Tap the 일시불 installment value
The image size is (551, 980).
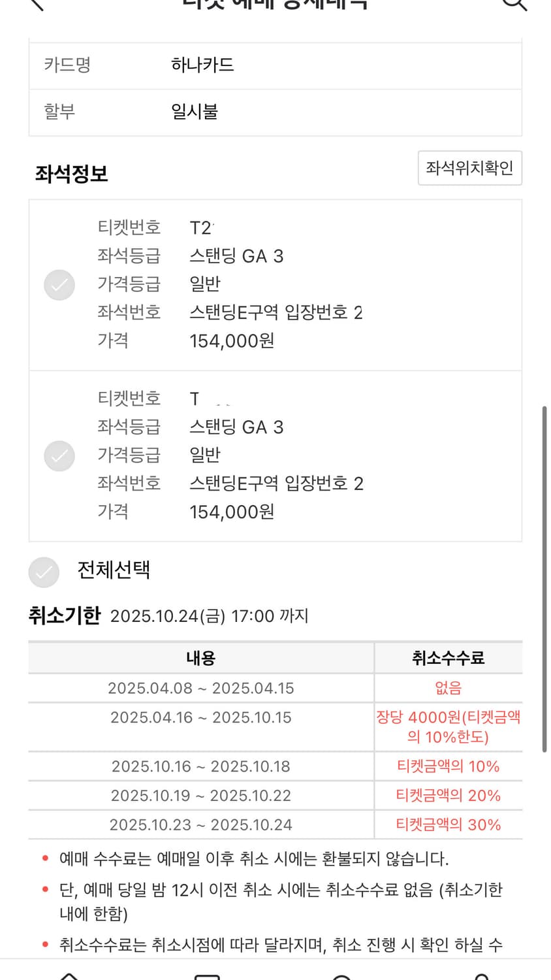click(195, 112)
